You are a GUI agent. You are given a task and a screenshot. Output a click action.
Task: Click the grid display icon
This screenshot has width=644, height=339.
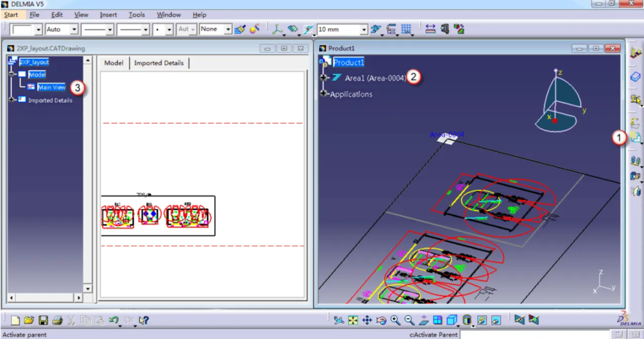(406, 29)
